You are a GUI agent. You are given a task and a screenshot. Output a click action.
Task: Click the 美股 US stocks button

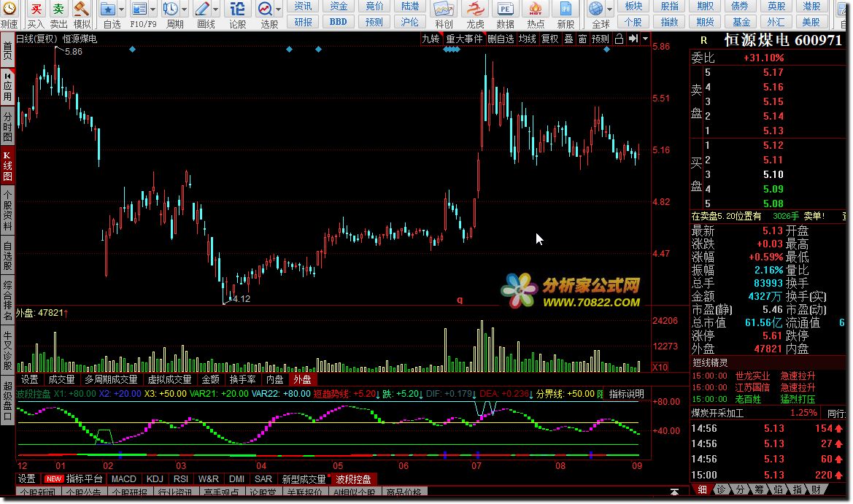(811, 22)
